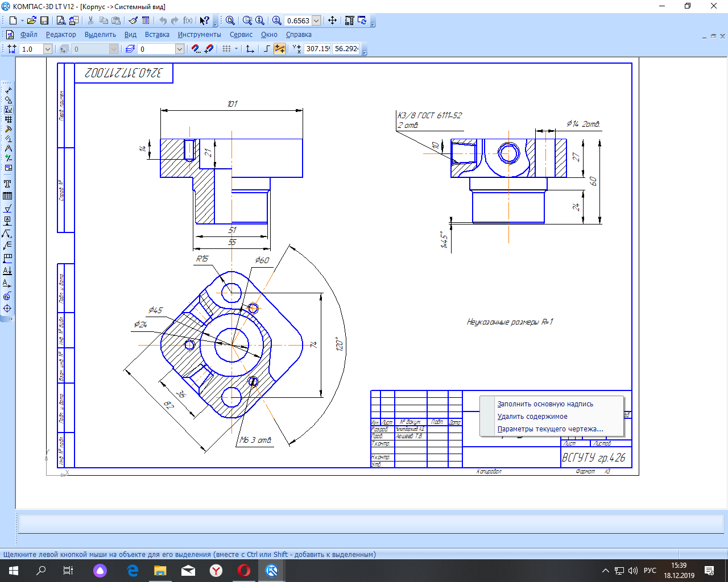Click the Editing hammer tool icon
Viewport: 728px width, 582px height.
point(8,129)
